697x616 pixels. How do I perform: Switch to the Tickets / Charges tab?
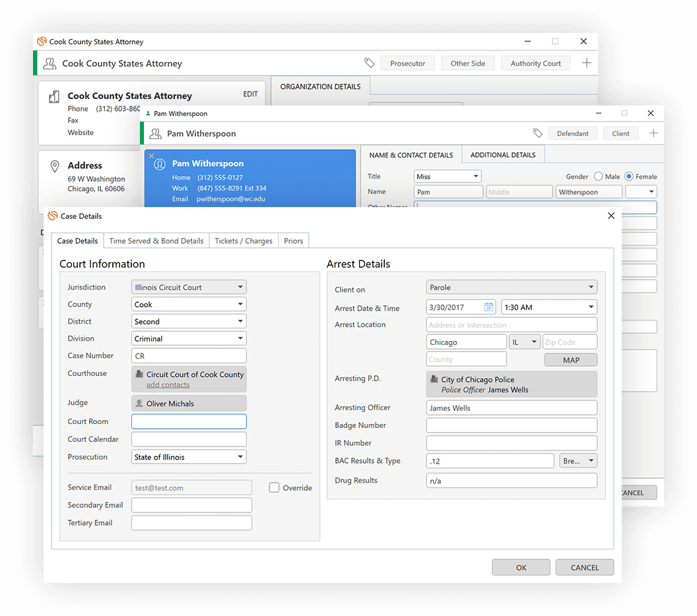click(x=244, y=241)
